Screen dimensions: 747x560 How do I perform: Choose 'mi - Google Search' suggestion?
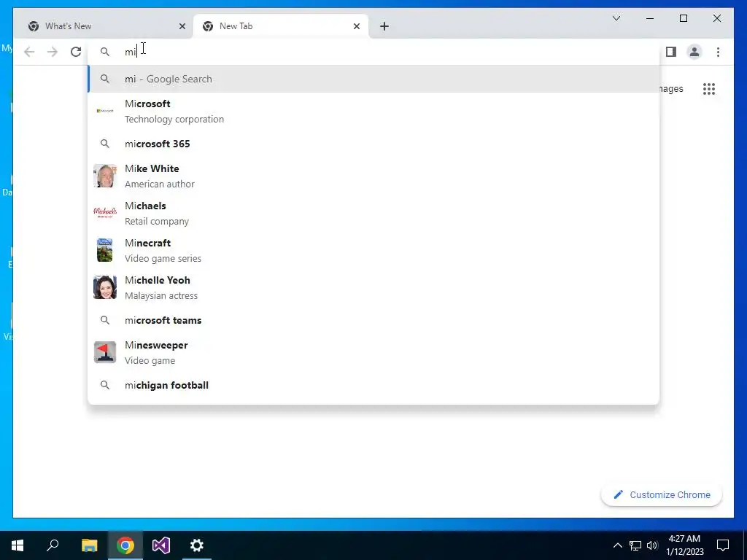click(x=373, y=79)
